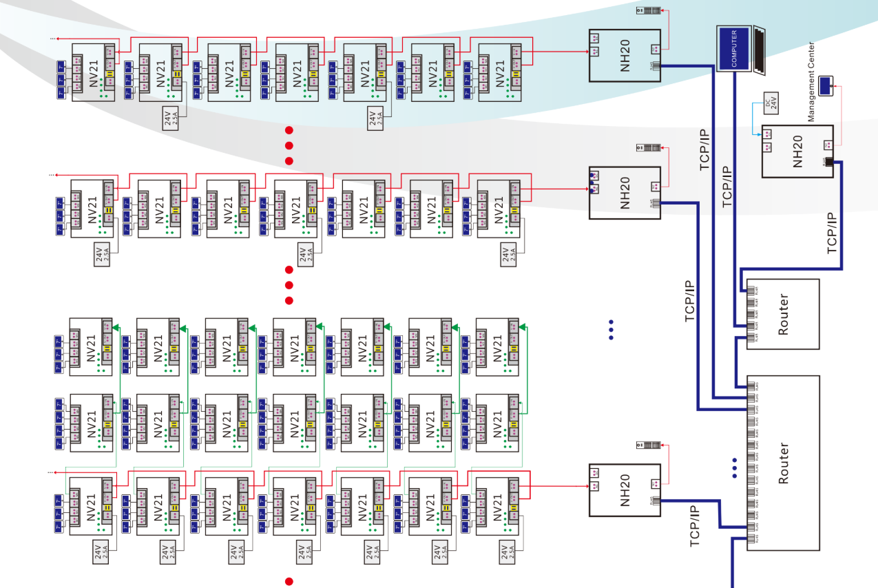The image size is (878, 588).
Task: Select the TCP/IP label right of the small Router
Action: [x=833, y=234]
